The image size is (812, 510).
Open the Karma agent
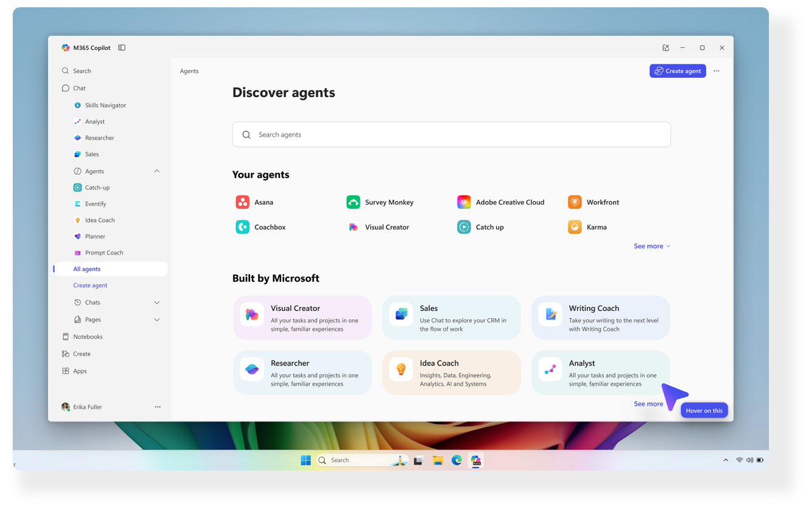587,227
